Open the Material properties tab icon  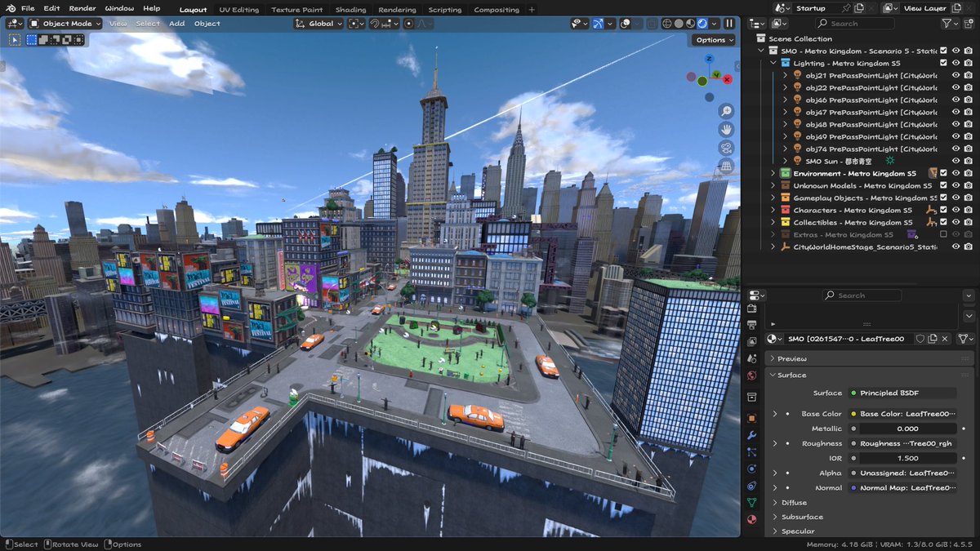click(751, 519)
